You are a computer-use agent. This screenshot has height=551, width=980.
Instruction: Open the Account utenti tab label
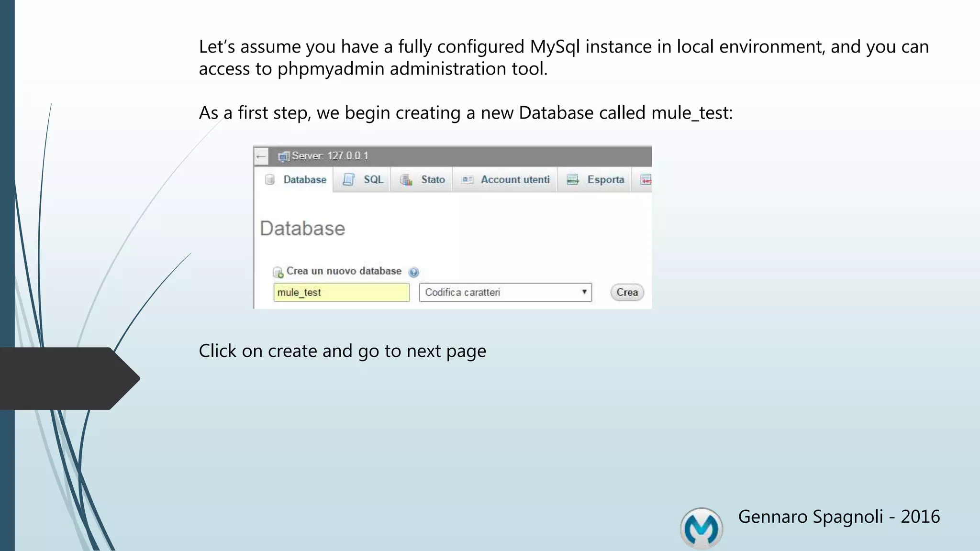(x=515, y=179)
